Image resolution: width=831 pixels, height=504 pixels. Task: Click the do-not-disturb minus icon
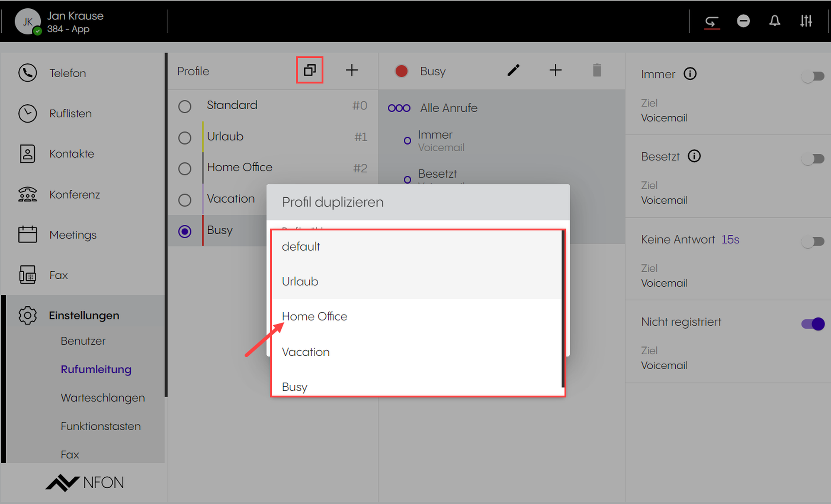743,21
